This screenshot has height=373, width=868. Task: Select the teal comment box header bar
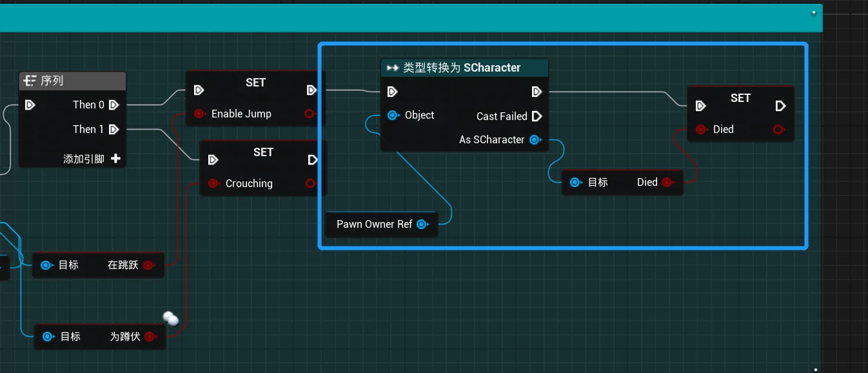click(x=411, y=17)
